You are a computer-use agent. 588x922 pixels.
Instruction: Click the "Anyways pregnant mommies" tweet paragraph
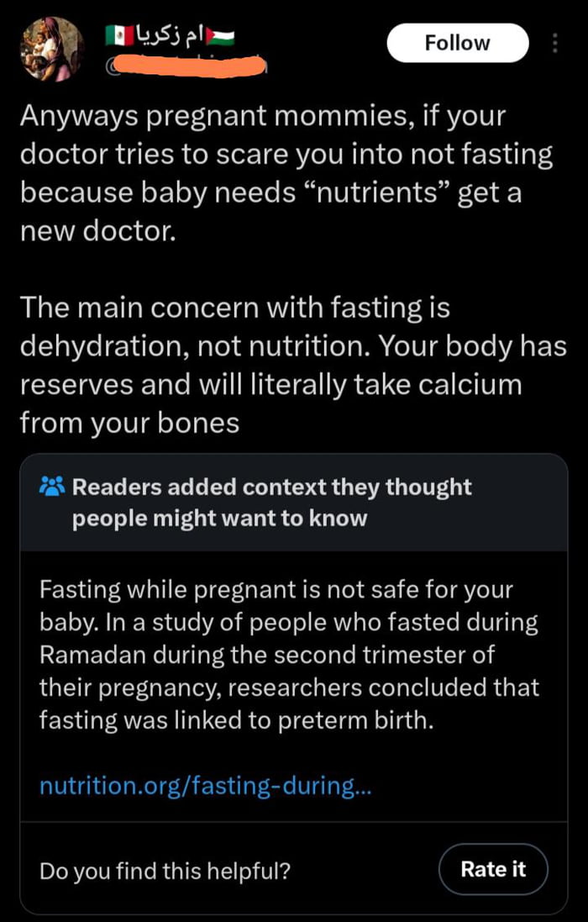coord(286,174)
